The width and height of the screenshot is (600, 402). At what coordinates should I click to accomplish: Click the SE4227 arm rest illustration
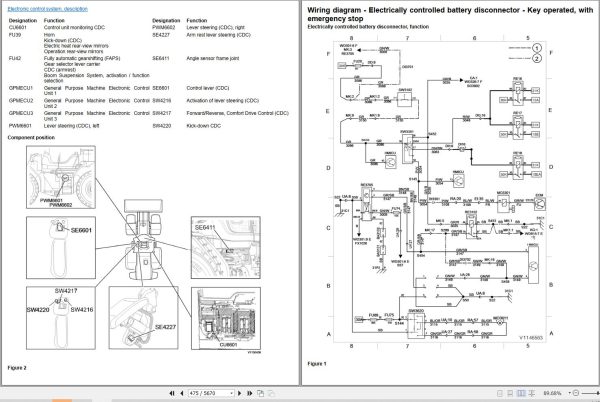[x=143, y=318]
